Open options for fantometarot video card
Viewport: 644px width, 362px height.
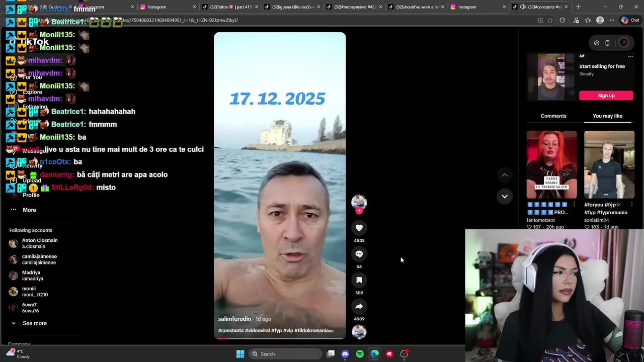574,205
